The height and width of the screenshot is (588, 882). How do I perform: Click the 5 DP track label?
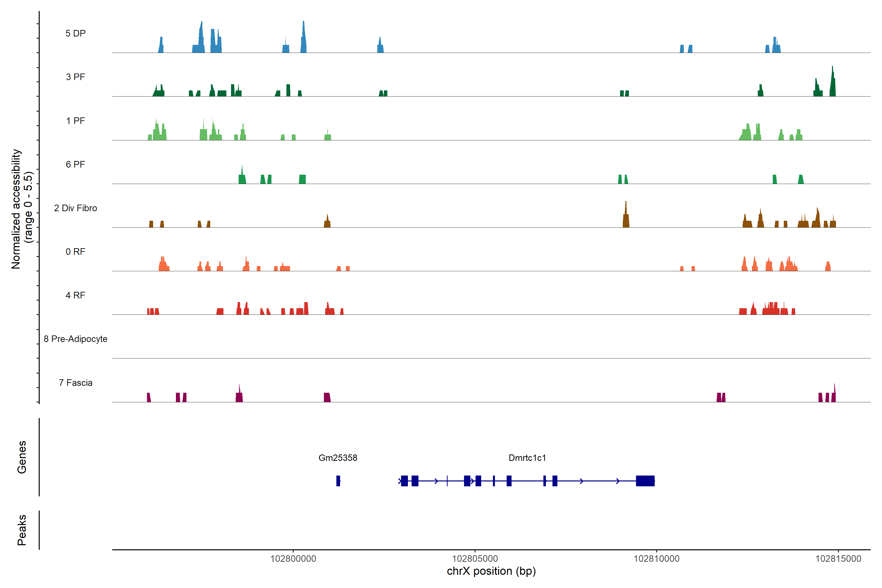(75, 33)
